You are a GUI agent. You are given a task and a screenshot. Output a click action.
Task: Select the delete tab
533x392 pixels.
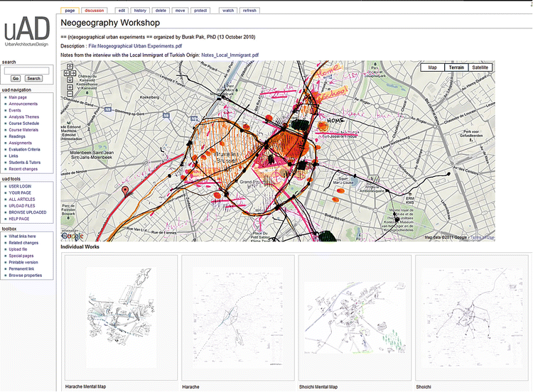(161, 11)
